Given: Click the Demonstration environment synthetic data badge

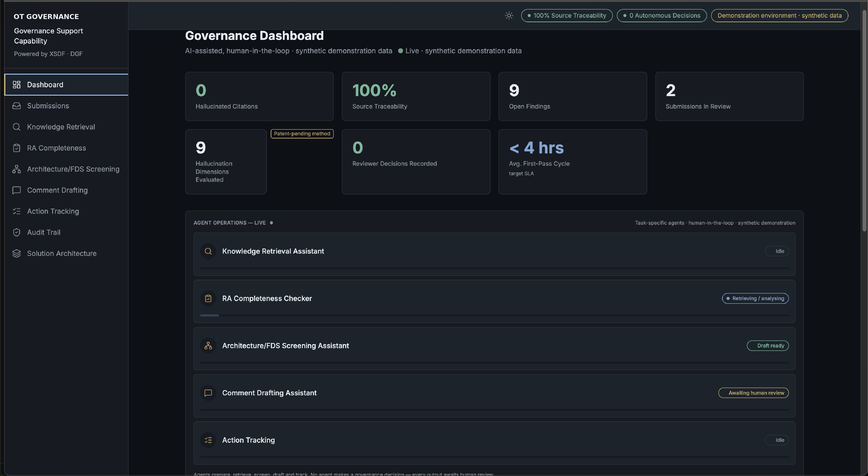Looking at the screenshot, I should tap(779, 15).
